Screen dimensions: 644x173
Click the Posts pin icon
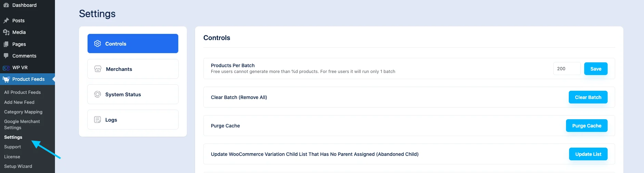pos(6,21)
